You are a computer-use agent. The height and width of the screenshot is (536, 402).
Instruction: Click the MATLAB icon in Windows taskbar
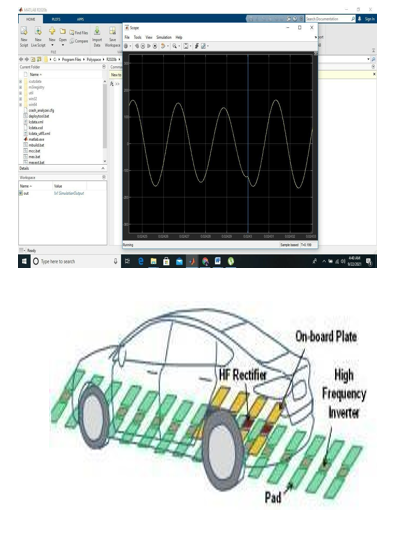pyautogui.click(x=192, y=262)
